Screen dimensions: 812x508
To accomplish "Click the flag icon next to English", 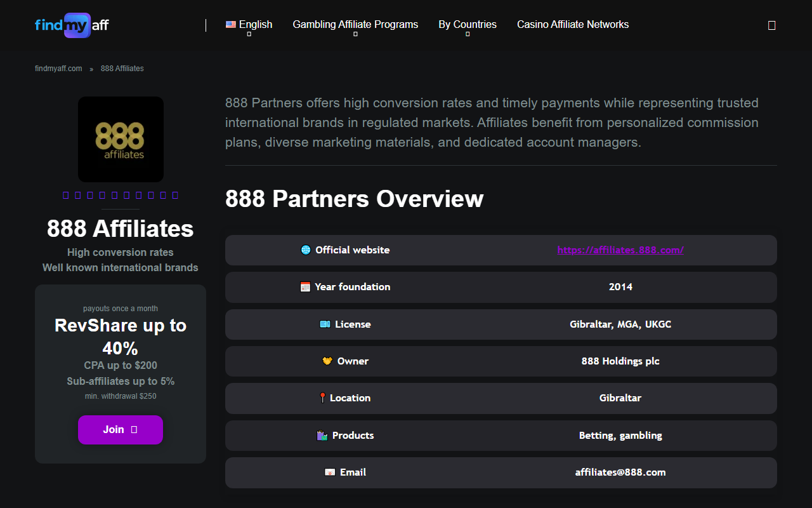I will [x=231, y=25].
